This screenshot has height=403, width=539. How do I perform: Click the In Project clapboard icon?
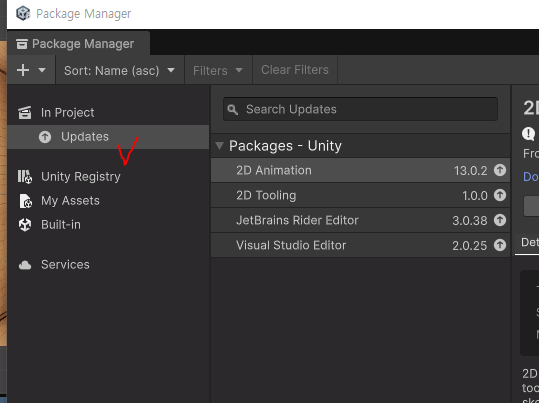[25, 113]
